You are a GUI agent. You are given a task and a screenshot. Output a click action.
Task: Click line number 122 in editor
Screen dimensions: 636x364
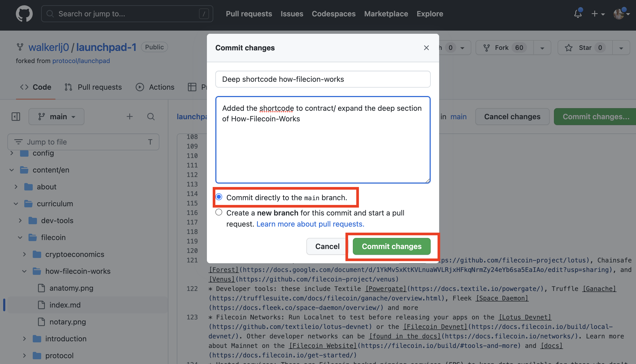(x=192, y=289)
